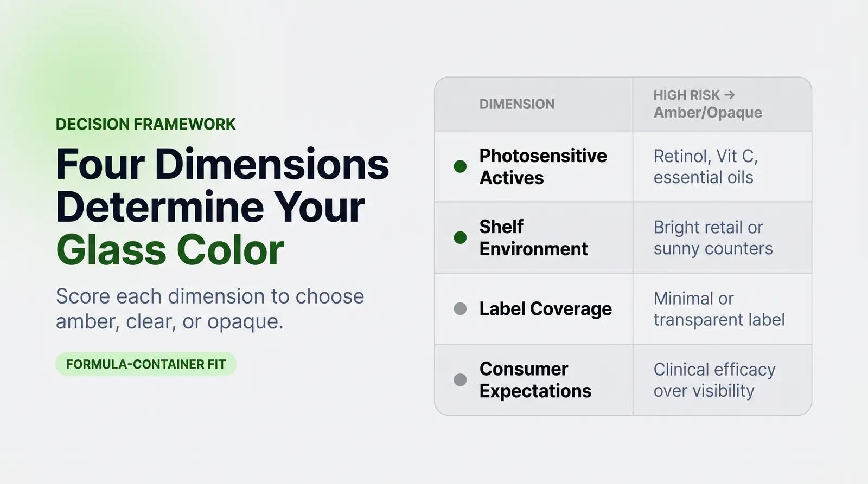Image resolution: width=868 pixels, height=484 pixels.
Task: Select the Label Coverage row label
Action: point(546,309)
